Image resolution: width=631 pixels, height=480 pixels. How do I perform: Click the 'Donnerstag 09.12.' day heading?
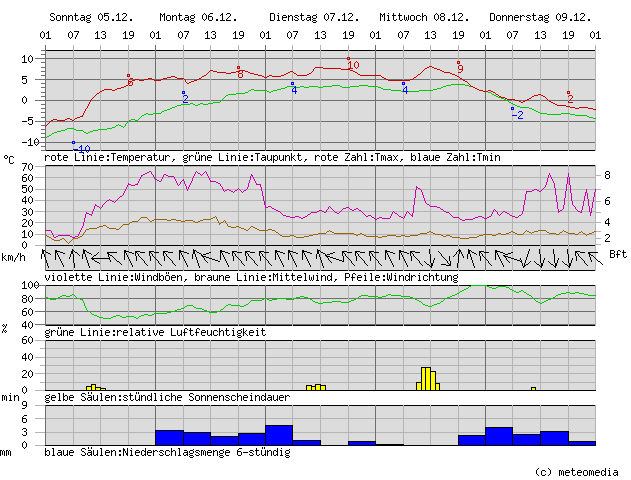[540, 17]
